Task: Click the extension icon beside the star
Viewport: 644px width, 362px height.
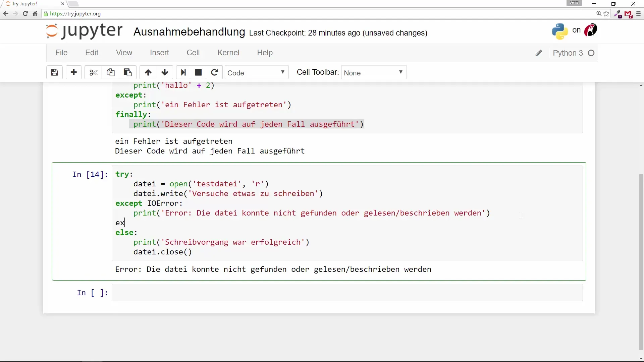Action: coord(618,14)
